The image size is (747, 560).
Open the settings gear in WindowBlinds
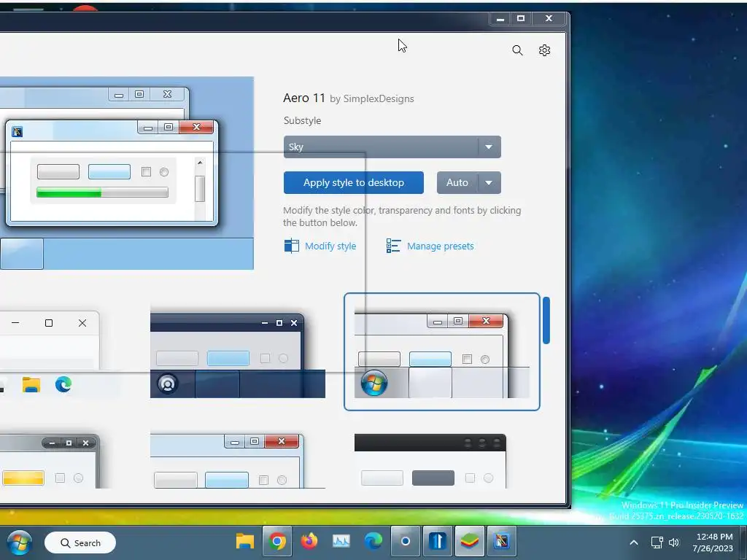pos(544,50)
